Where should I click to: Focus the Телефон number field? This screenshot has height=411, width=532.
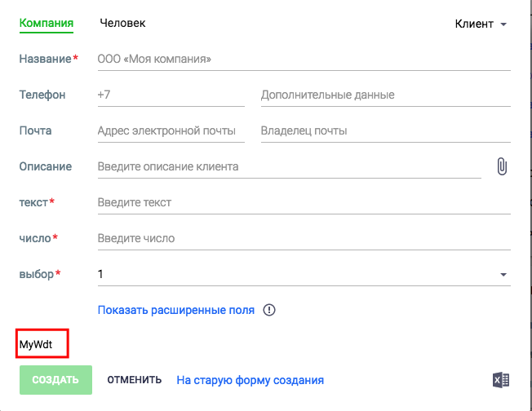pyautogui.click(x=170, y=95)
